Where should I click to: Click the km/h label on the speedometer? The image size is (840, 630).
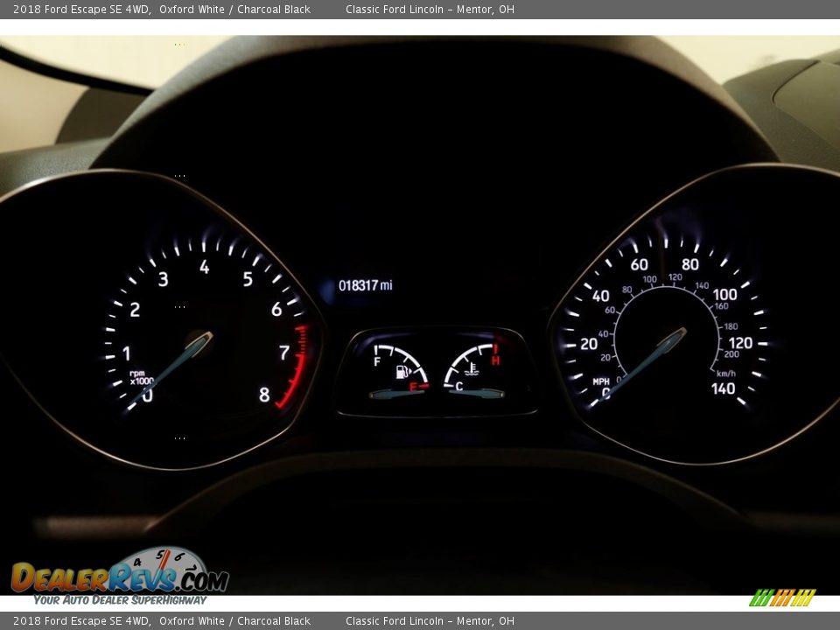click(x=726, y=372)
